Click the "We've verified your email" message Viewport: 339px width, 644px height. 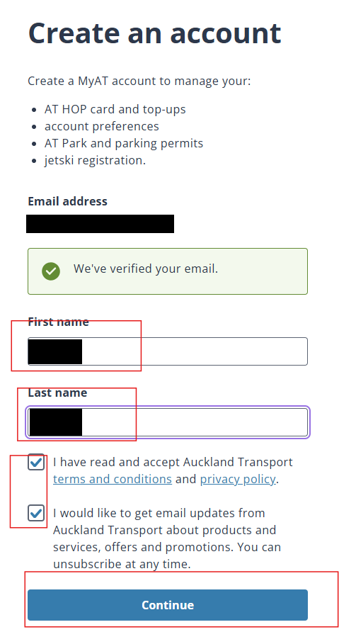pyautogui.click(x=146, y=269)
